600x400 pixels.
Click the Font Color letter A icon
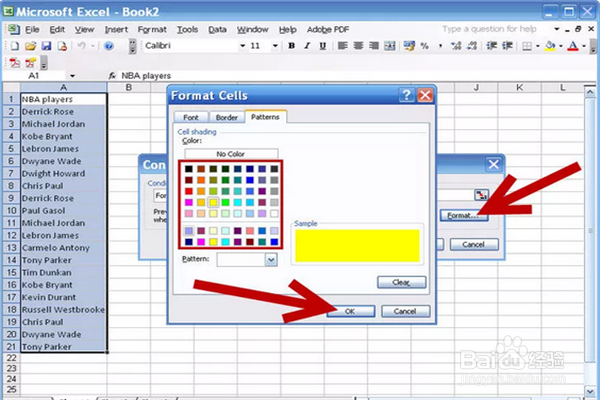click(573, 46)
